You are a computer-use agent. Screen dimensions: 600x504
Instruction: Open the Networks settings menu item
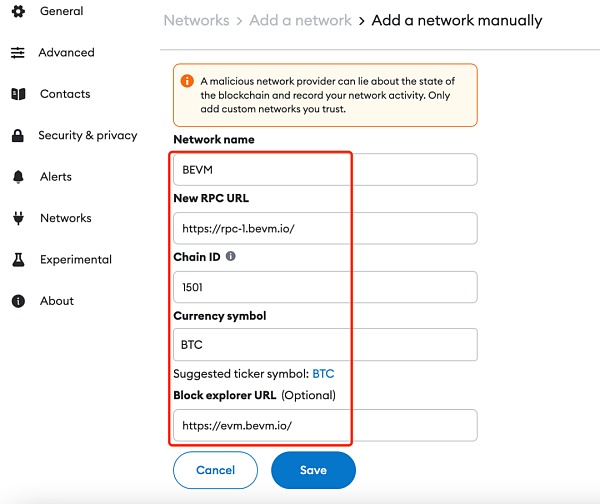coord(66,218)
